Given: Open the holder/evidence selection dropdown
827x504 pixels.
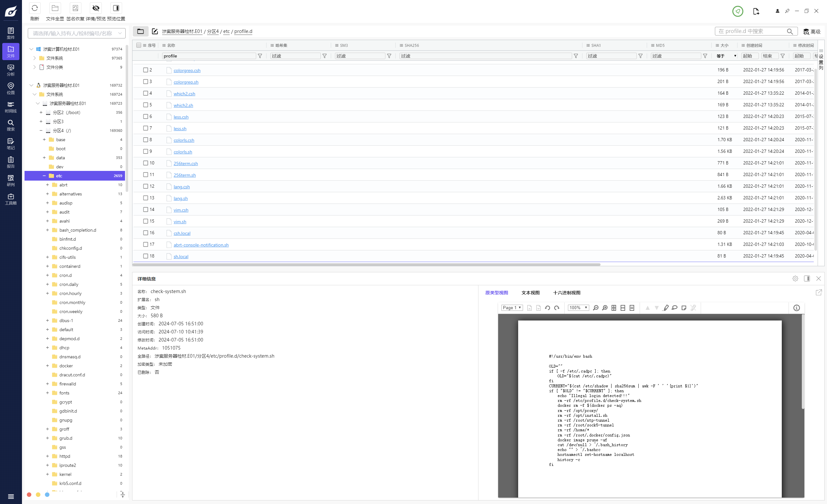Looking at the screenshot, I should point(77,33).
